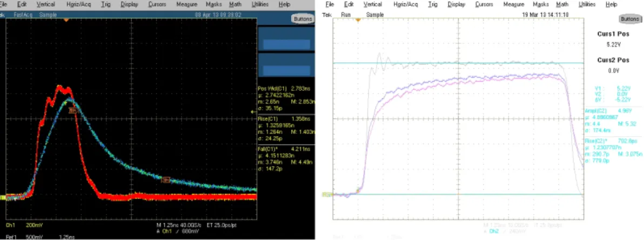Click the yellow trigger level arrow, left window
The width and height of the screenshot is (644, 240).
(253, 111)
